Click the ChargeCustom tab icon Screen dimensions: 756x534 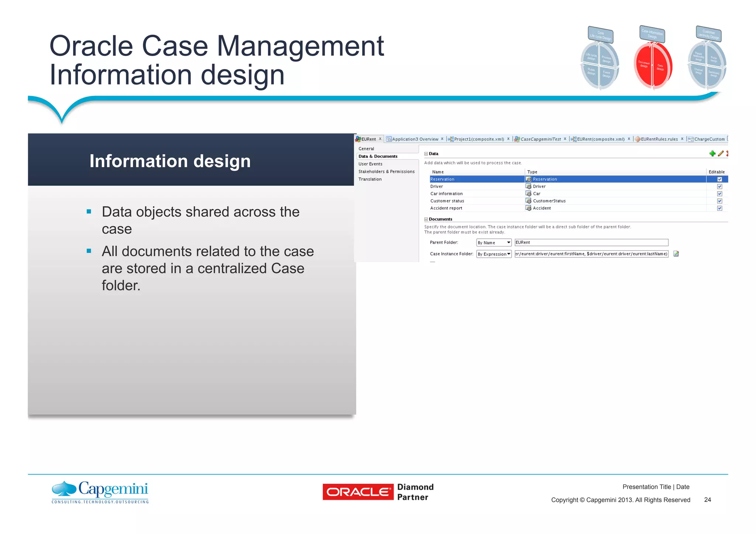tap(691, 139)
